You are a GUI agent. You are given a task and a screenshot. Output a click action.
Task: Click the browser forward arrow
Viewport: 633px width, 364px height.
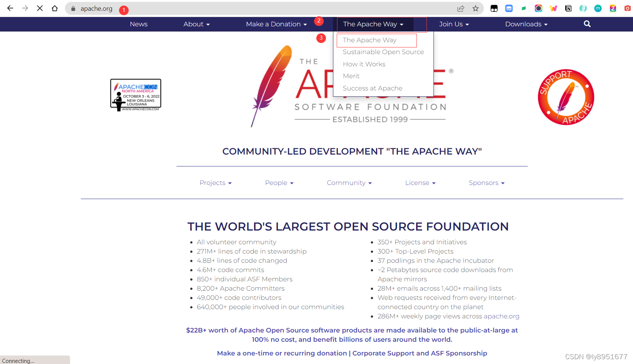point(25,8)
